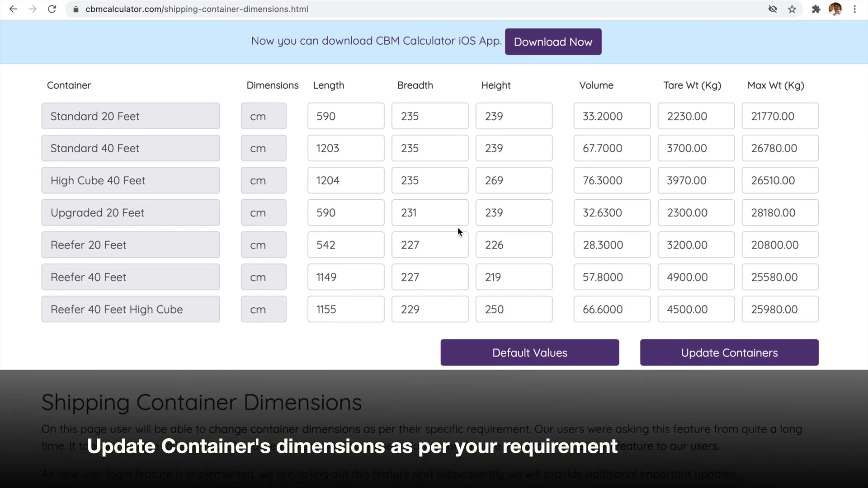Image resolution: width=868 pixels, height=488 pixels.
Task: Select the Reefer 40 Feet High Cube container
Action: [x=130, y=309]
